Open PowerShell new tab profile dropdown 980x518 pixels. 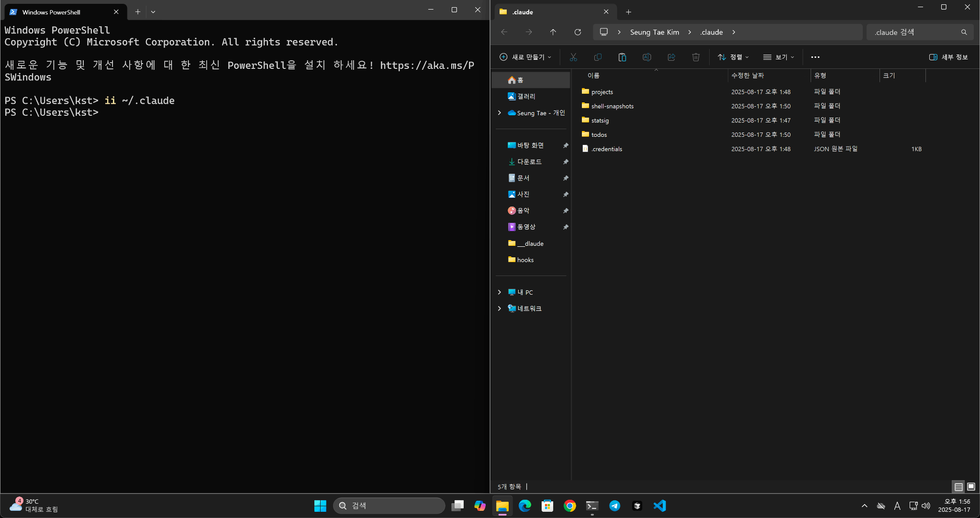153,12
